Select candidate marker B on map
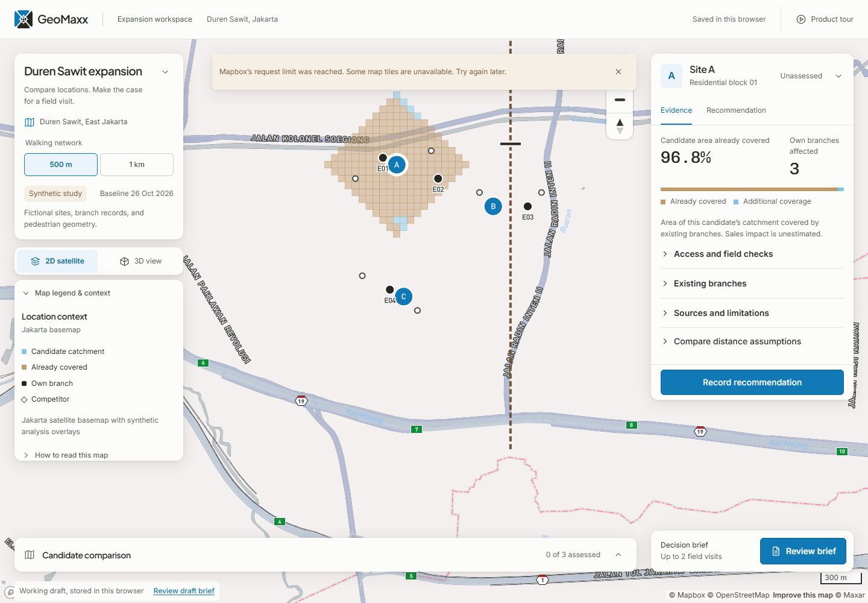Screen dimensions: 868x603 493,206
